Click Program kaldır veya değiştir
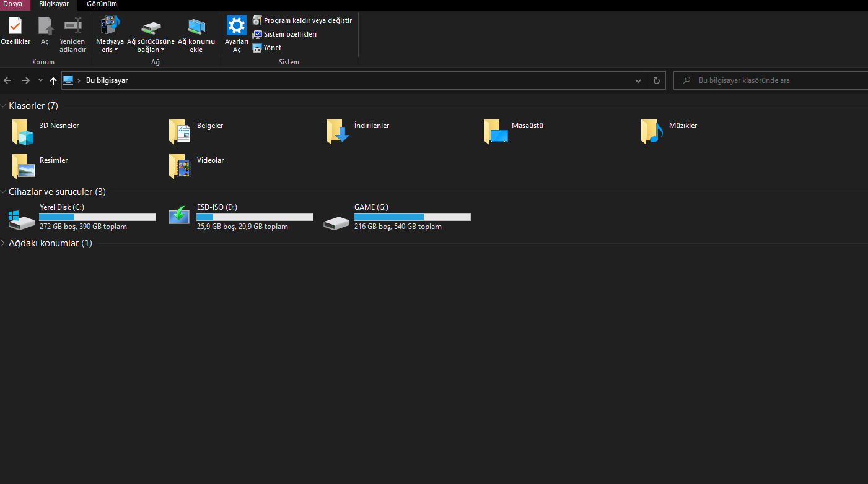The height and width of the screenshot is (484, 868). (x=302, y=20)
